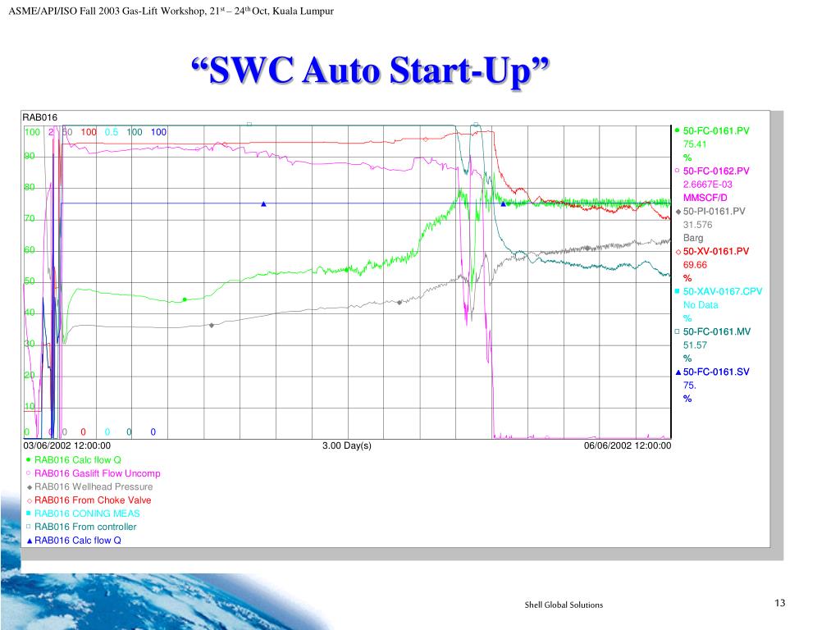Click the setpoint value 75.

689,386
